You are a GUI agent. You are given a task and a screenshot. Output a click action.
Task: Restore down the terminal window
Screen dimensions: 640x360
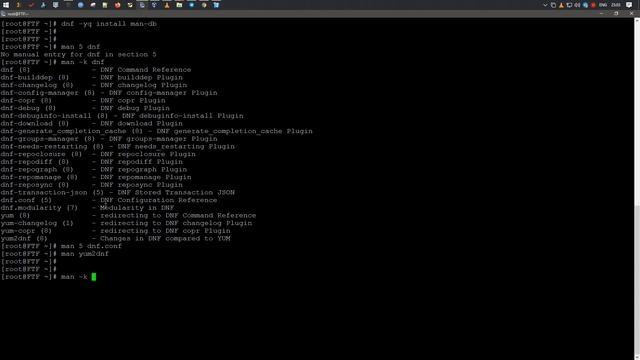pos(616,13)
